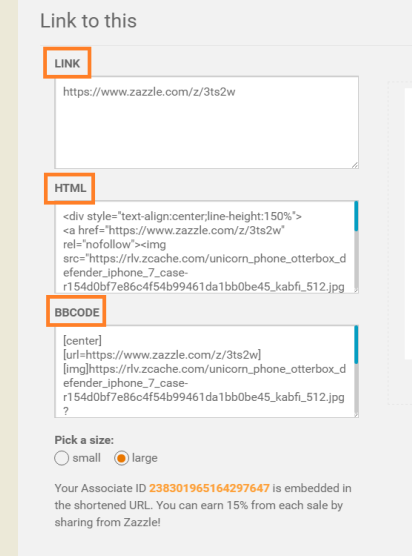Viewport: 412px width, 556px height.
Task: Click the gray scrollbar track of HTML box
Action: (356, 259)
